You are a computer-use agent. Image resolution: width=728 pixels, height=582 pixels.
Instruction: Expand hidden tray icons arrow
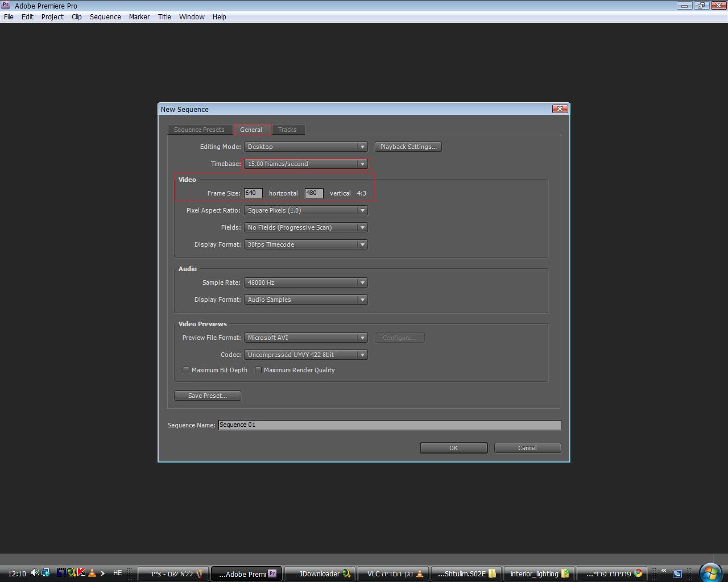tap(102, 573)
